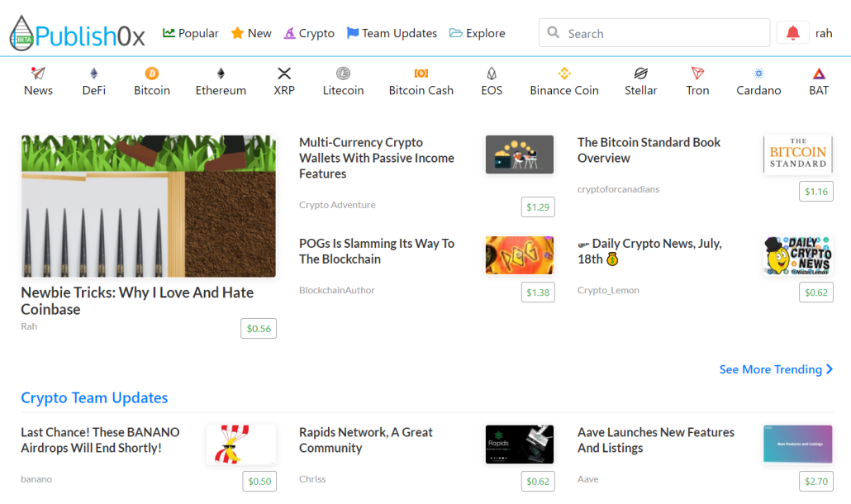Open Daily Crypto News lemon thumbnail
The image size is (851, 504).
798,255
